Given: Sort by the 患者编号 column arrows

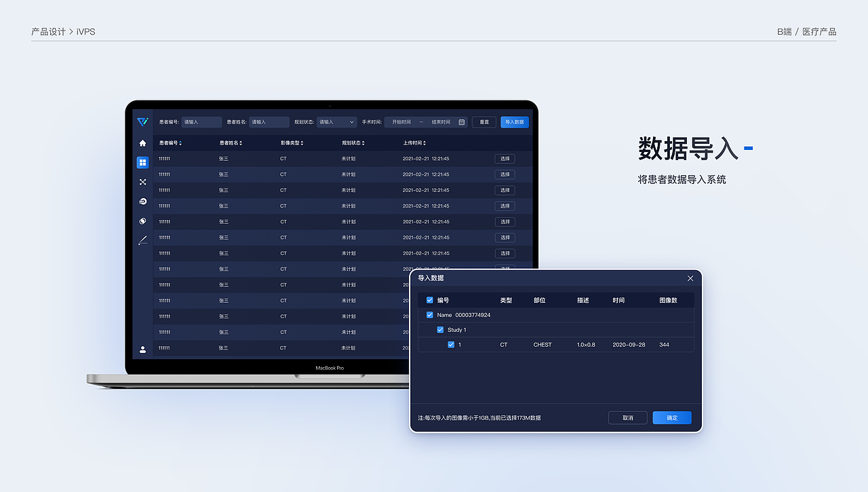Looking at the screenshot, I should click(x=180, y=143).
